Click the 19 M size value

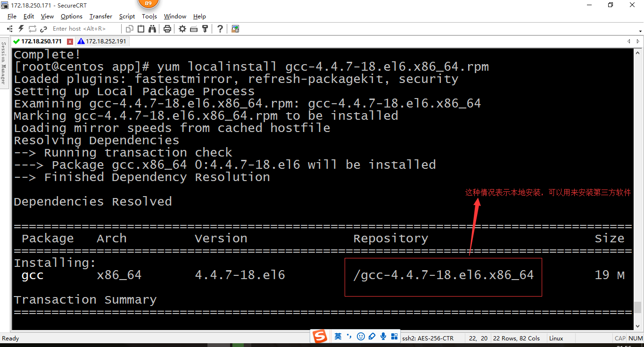(x=610, y=275)
